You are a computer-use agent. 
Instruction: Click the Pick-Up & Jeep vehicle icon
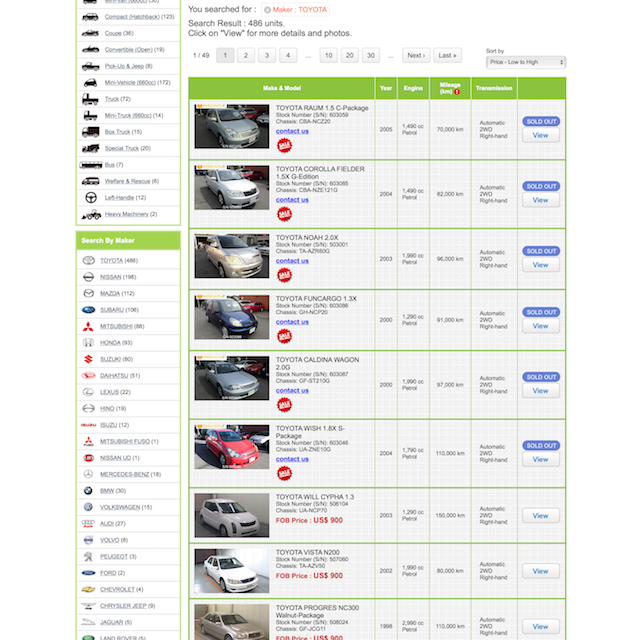[90, 66]
